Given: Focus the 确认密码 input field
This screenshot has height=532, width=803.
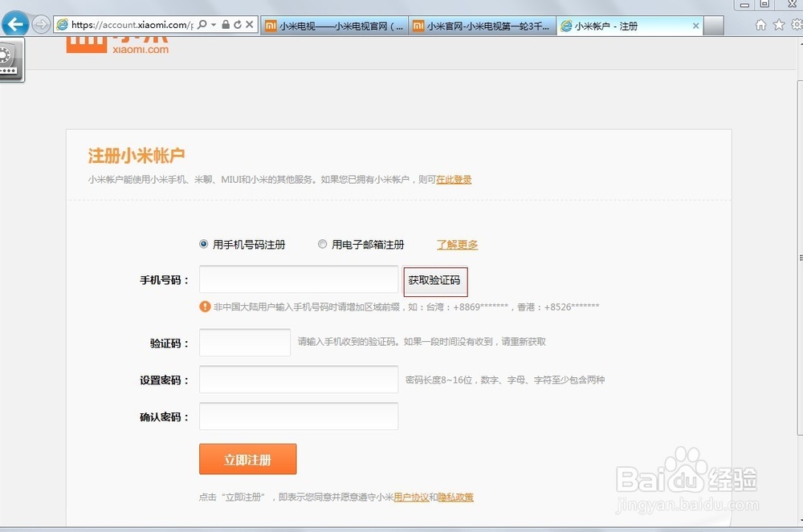Looking at the screenshot, I should pyautogui.click(x=299, y=416).
